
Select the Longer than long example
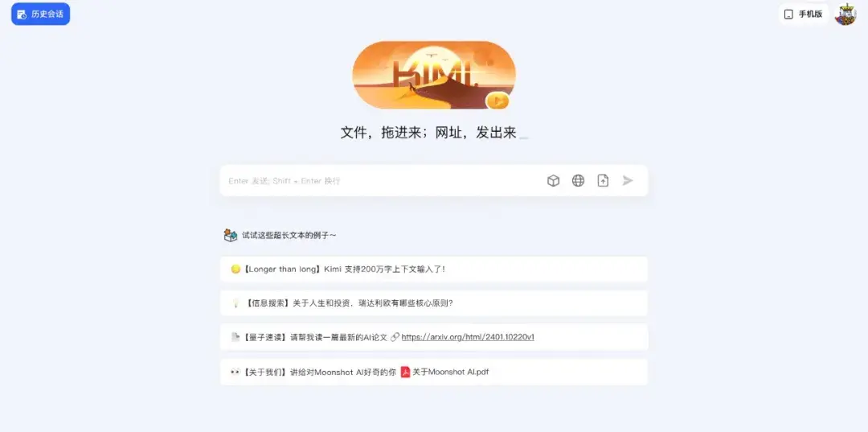[x=434, y=269]
